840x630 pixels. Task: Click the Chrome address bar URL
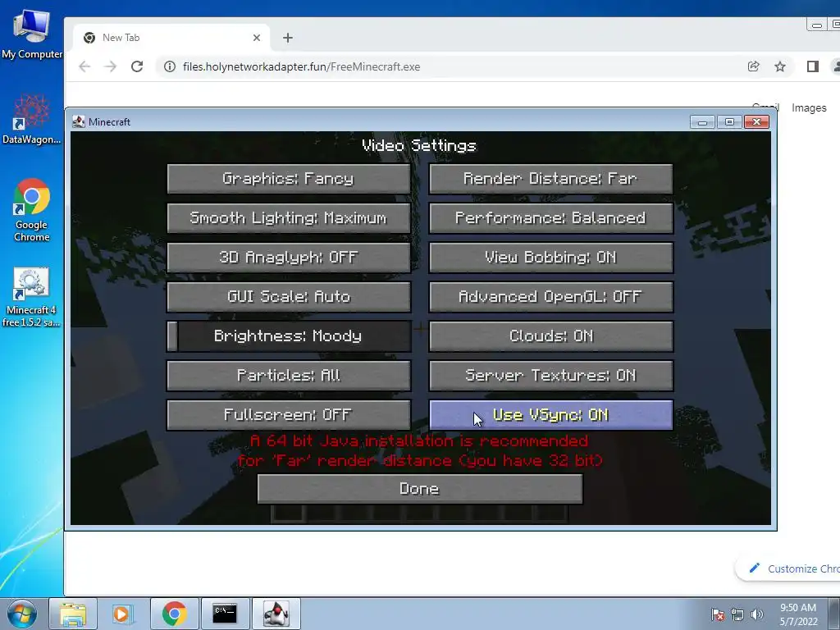[x=301, y=66]
